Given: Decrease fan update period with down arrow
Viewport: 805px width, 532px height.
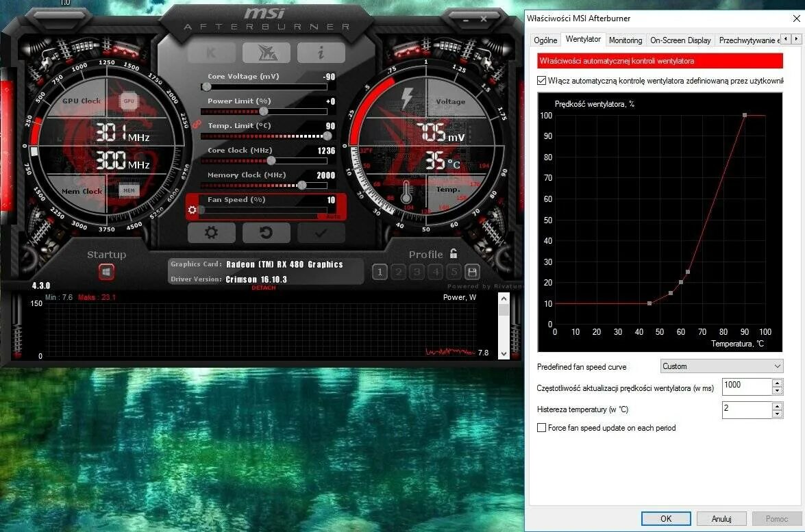Looking at the screenshot, I should [778, 391].
